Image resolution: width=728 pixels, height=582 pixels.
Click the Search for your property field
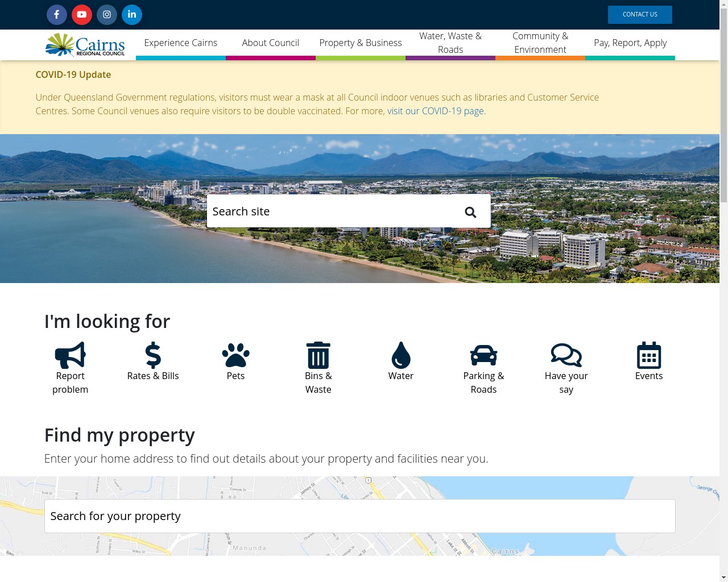(x=359, y=516)
